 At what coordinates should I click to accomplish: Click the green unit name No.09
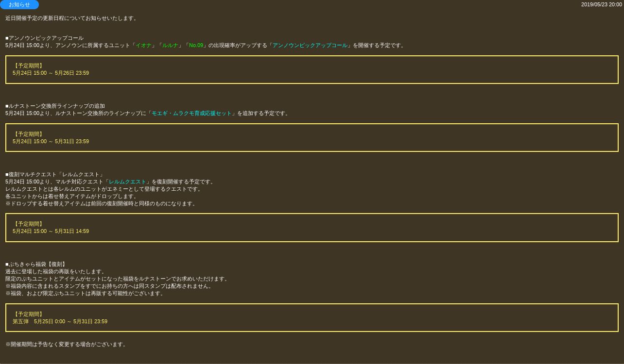(196, 46)
